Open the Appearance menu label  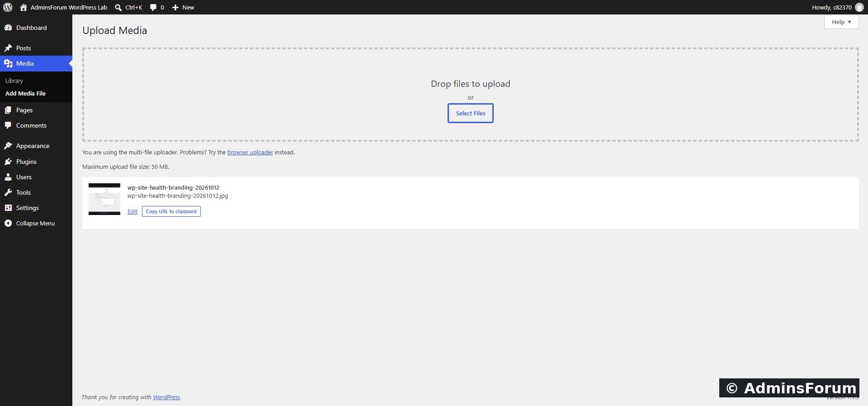pyautogui.click(x=33, y=146)
